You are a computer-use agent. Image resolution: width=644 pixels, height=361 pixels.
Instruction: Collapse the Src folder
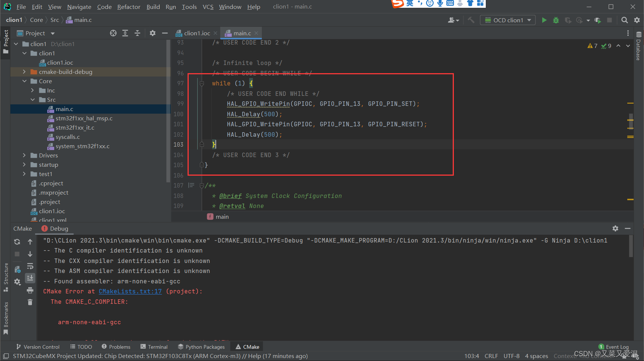coord(32,100)
